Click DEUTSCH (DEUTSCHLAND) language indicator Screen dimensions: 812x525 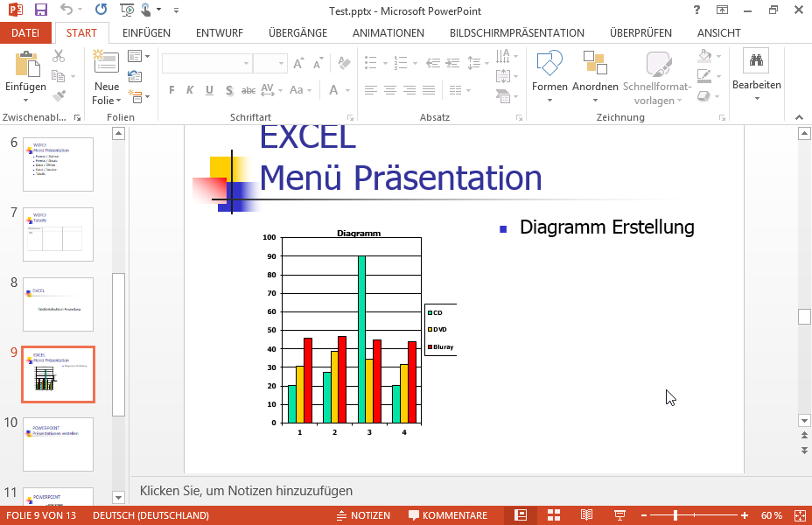[x=150, y=515]
